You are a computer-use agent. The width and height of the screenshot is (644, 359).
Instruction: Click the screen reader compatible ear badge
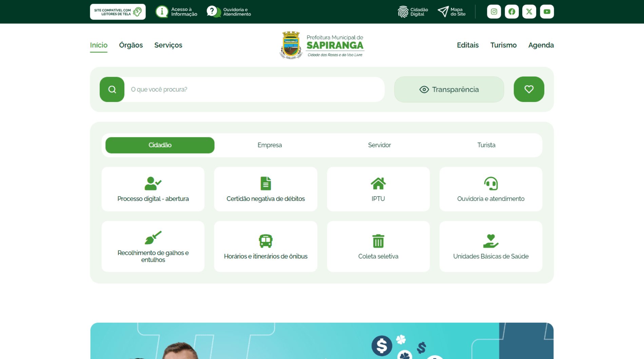(118, 12)
